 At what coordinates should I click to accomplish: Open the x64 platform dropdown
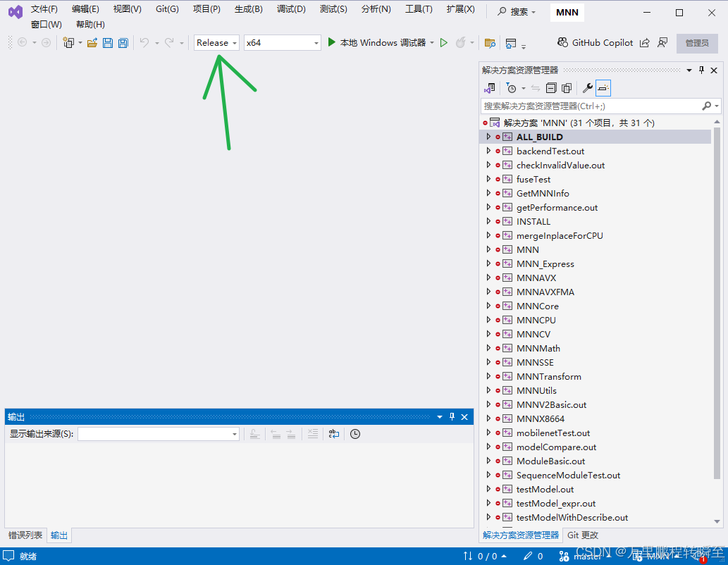pyautogui.click(x=283, y=43)
